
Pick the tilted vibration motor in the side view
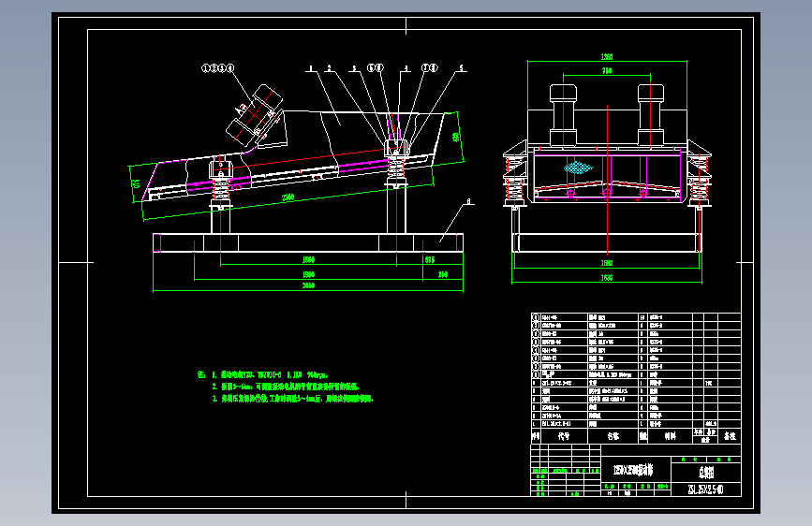(x=256, y=116)
